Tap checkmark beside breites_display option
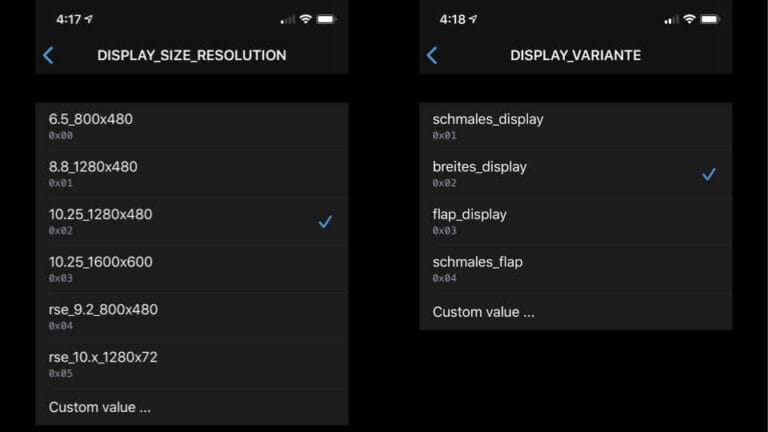 pos(709,174)
